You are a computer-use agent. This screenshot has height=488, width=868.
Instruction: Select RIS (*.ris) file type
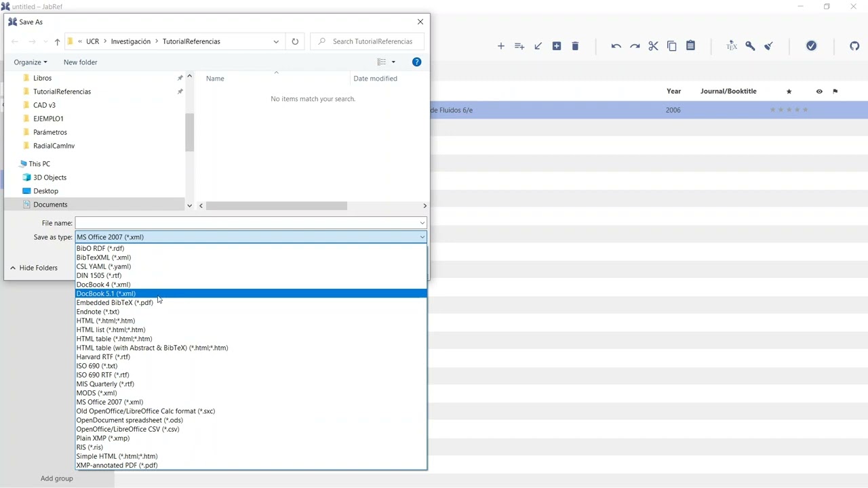tap(251, 447)
